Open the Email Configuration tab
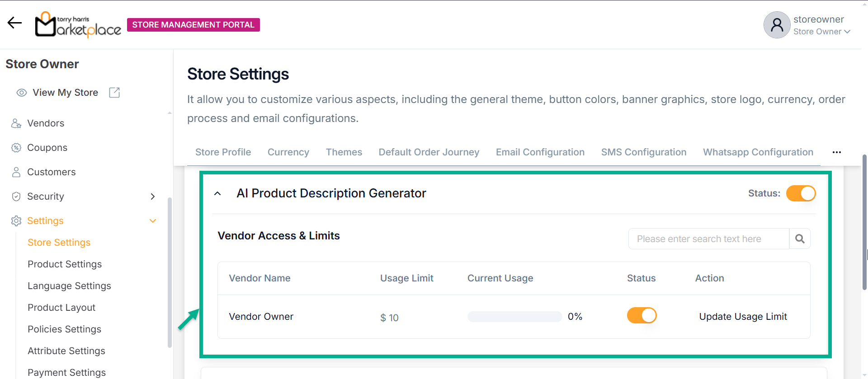This screenshot has height=379, width=868. coord(540,152)
